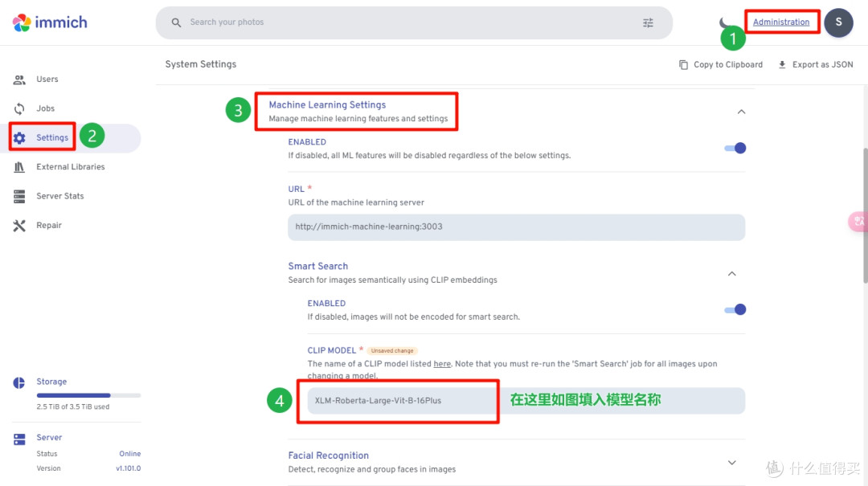The width and height of the screenshot is (868, 486).
Task: Click the CLIP MODEL name field
Action: [526, 401]
